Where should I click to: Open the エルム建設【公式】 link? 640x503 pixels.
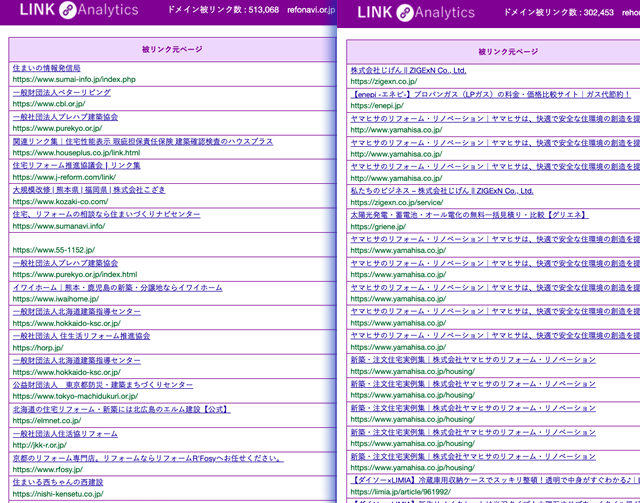coord(122,409)
